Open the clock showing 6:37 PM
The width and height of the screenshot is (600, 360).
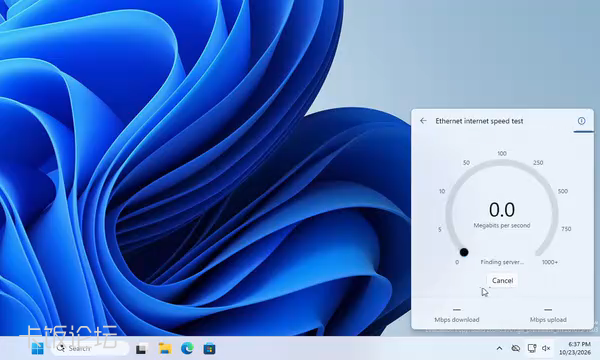coord(575,348)
